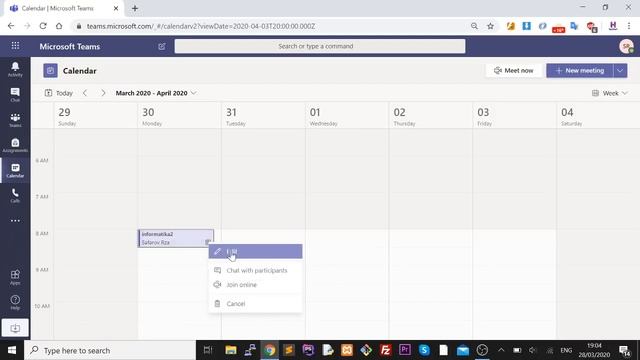This screenshot has width=640, height=360.
Task: Select Saturday 04 day header
Action: [x=598, y=116]
